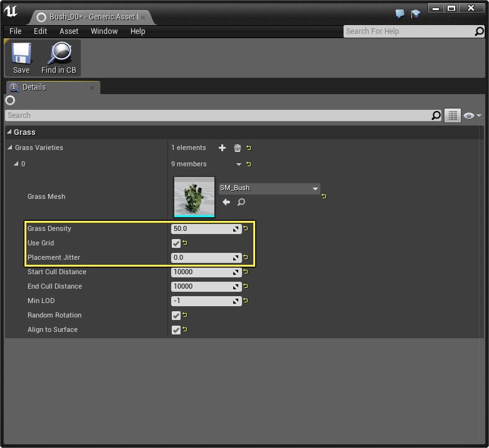Disable the Use Grid checkbox
This screenshot has width=489, height=448.
tap(176, 243)
